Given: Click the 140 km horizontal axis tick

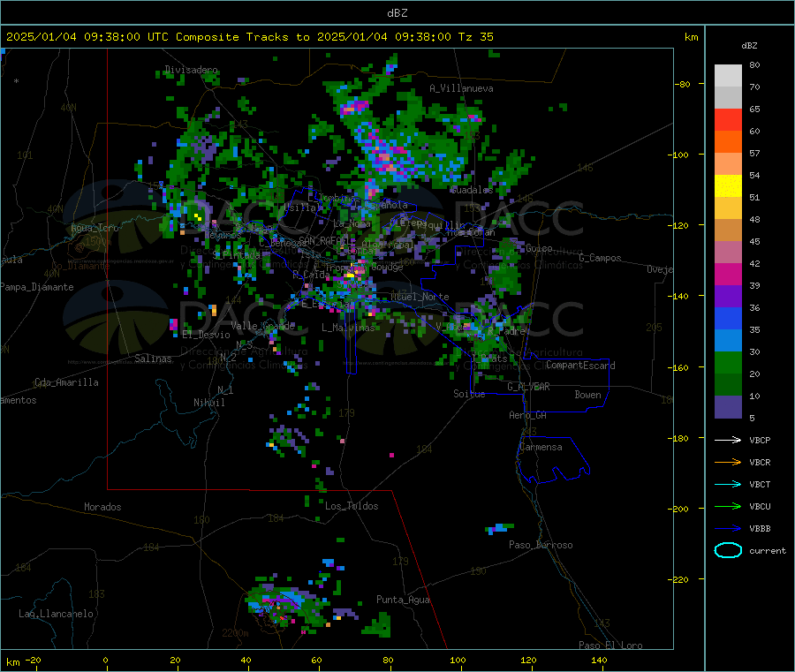Looking at the screenshot, I should (x=599, y=660).
